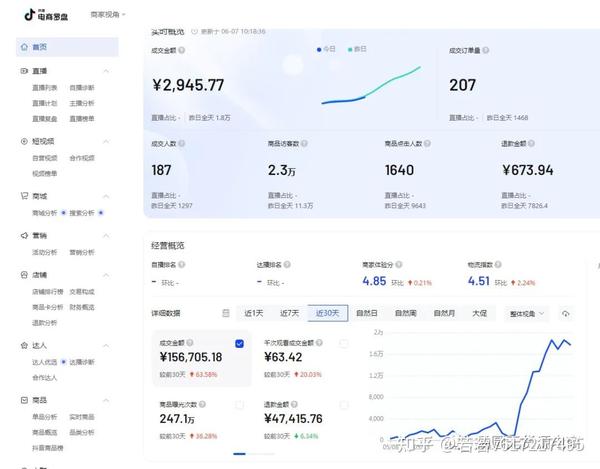Image resolution: width=600 pixels, height=469 pixels.
Task: Open 退款分析 in the sidebar
Action: 44,322
